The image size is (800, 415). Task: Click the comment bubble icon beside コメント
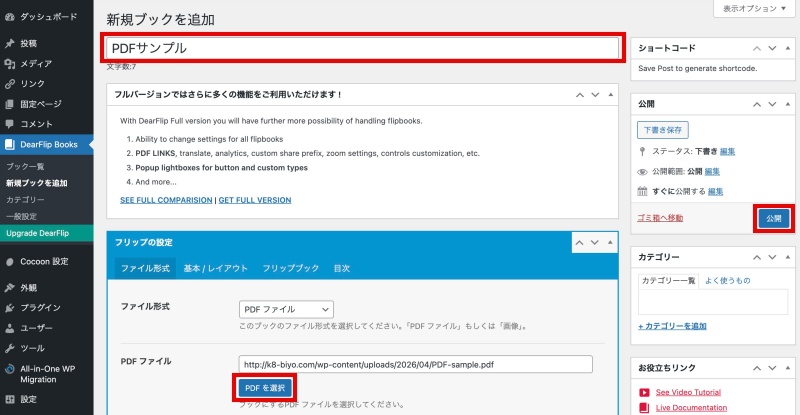pyautogui.click(x=9, y=123)
